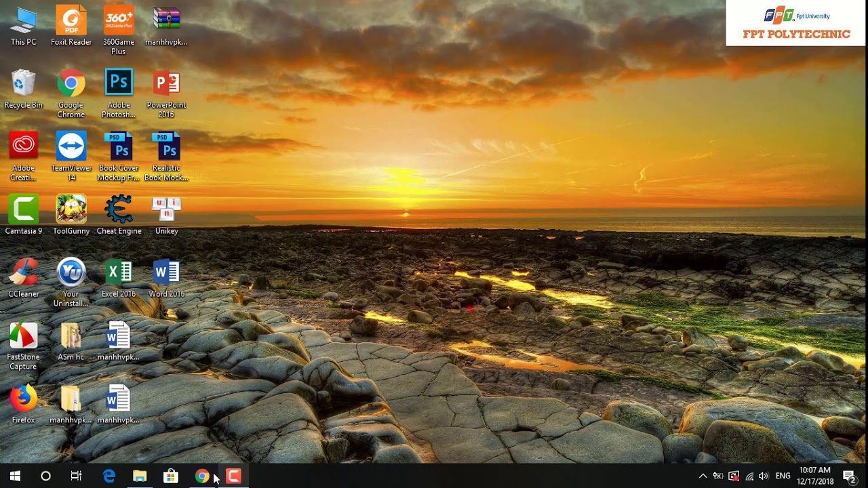The width and height of the screenshot is (868, 488).
Task: Select the CCleaner shortcut
Action: pos(23,279)
